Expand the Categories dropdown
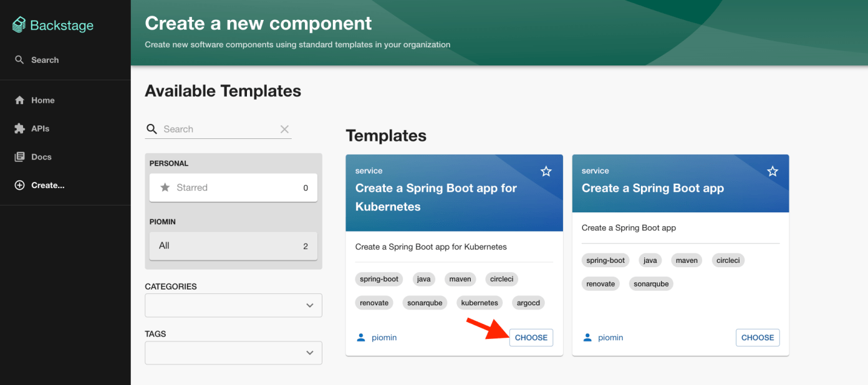 [233, 305]
